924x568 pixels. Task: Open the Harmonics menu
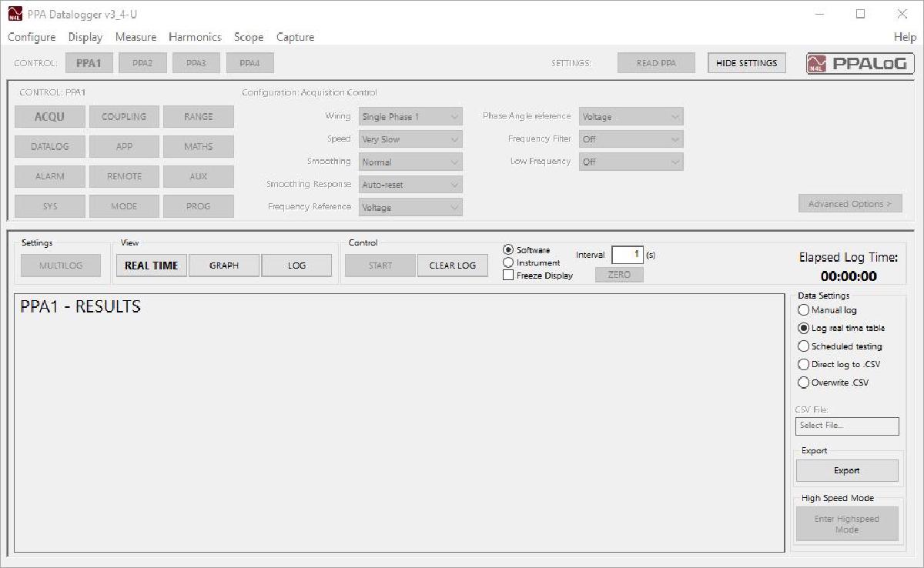(x=195, y=37)
